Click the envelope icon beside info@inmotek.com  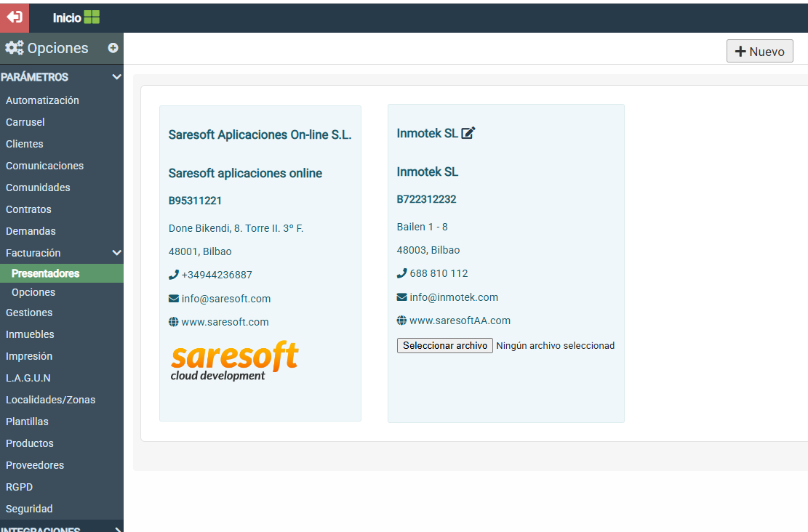click(401, 297)
